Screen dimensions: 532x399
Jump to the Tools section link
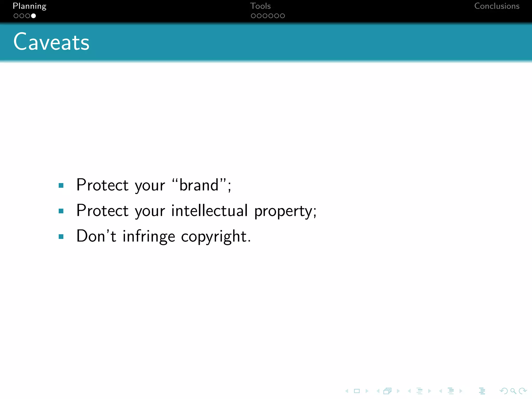click(260, 6)
